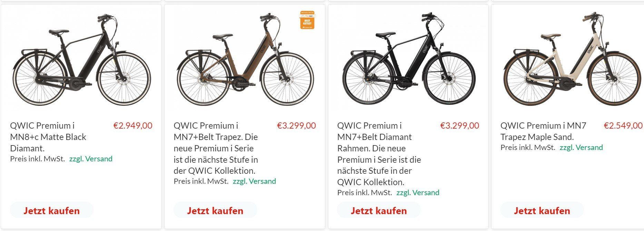The height and width of the screenshot is (231, 644).
Task: Open the MN7+Belt Trapez product title
Action: point(216,148)
